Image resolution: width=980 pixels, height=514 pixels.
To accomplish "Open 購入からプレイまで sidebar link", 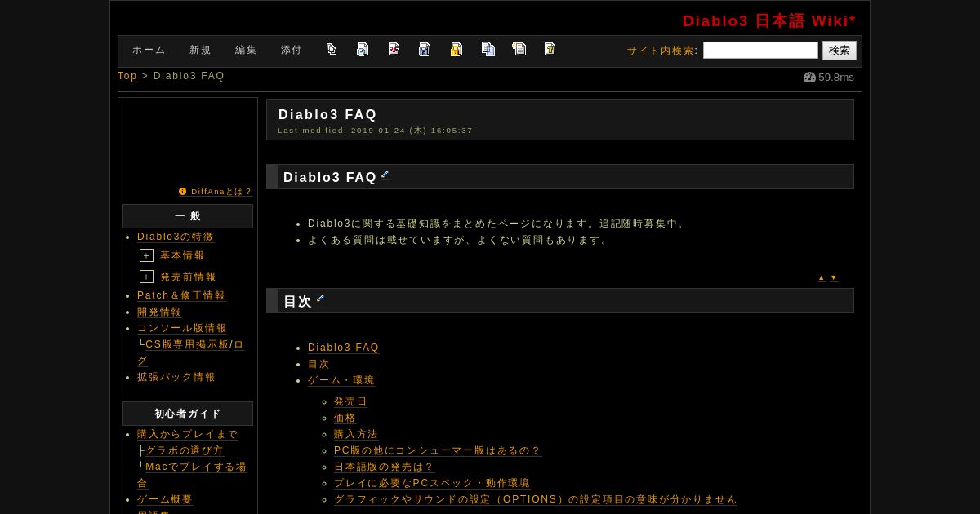I will (x=188, y=434).
